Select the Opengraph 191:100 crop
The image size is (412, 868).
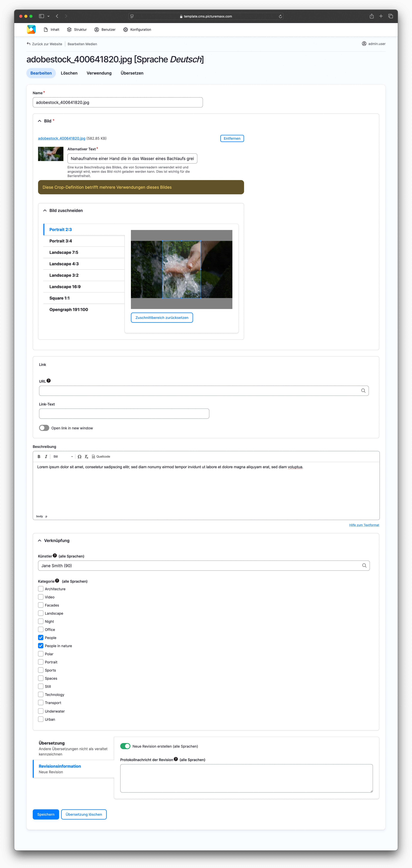84,310
